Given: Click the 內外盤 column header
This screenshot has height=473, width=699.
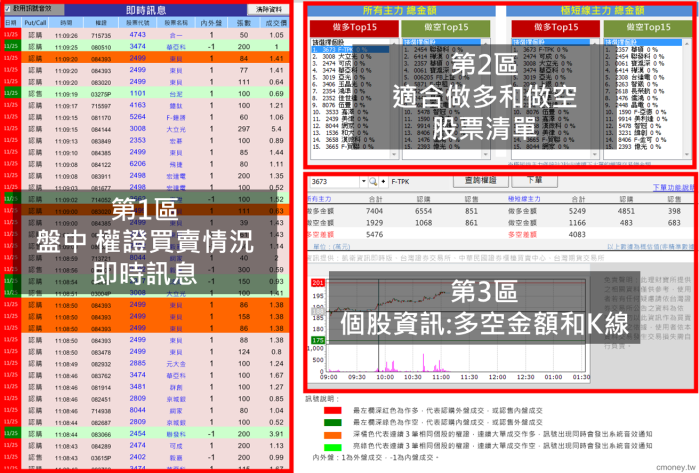Looking at the screenshot, I should 211,23.
